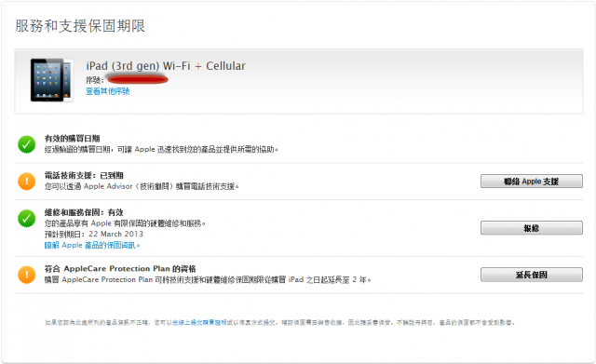Click the 序號 label

95,80
